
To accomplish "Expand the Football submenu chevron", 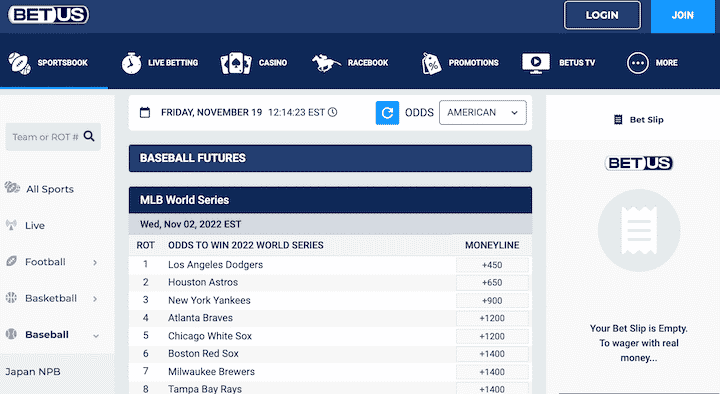I will 95,263.
